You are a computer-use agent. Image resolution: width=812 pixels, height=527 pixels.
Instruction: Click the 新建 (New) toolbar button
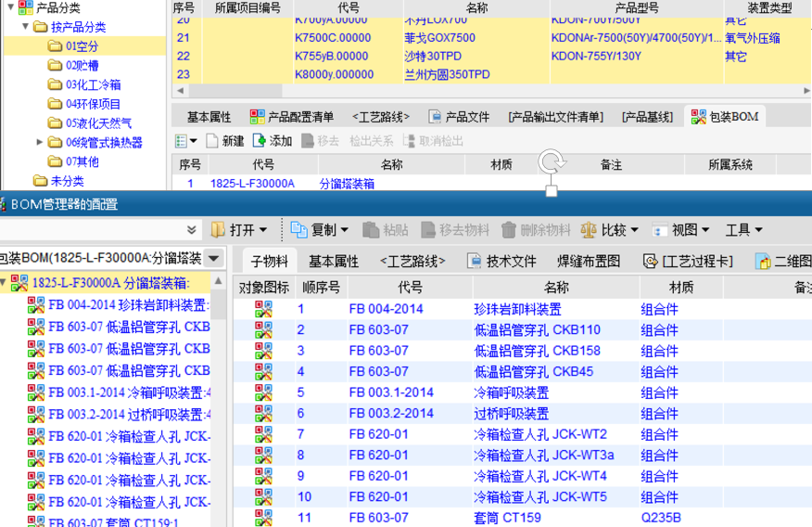tap(224, 141)
